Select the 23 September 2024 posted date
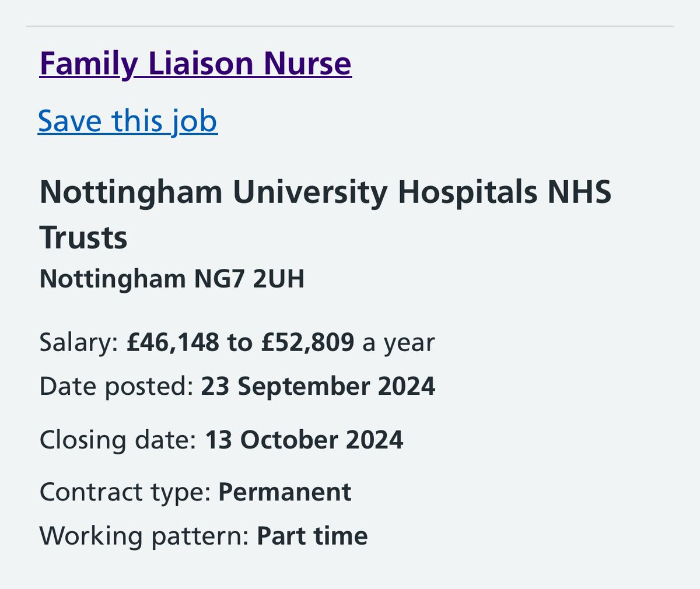Viewport: 700px width, 589px height. coord(318,387)
